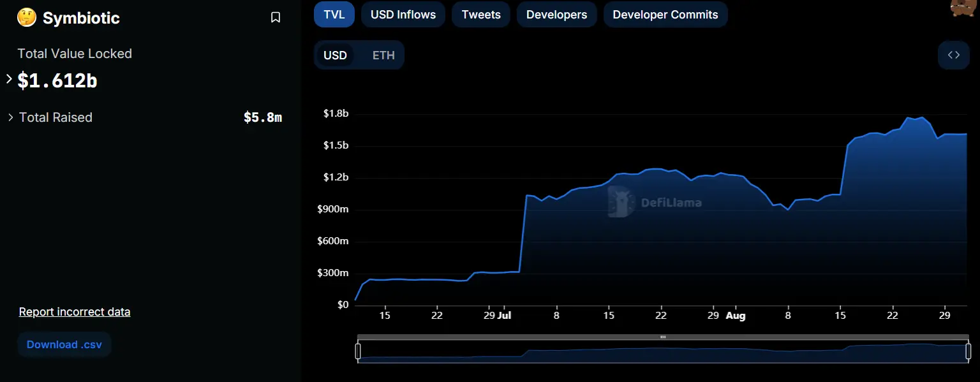Expand the Total Value Locked breakdown
The image size is (980, 382).
click(x=8, y=79)
